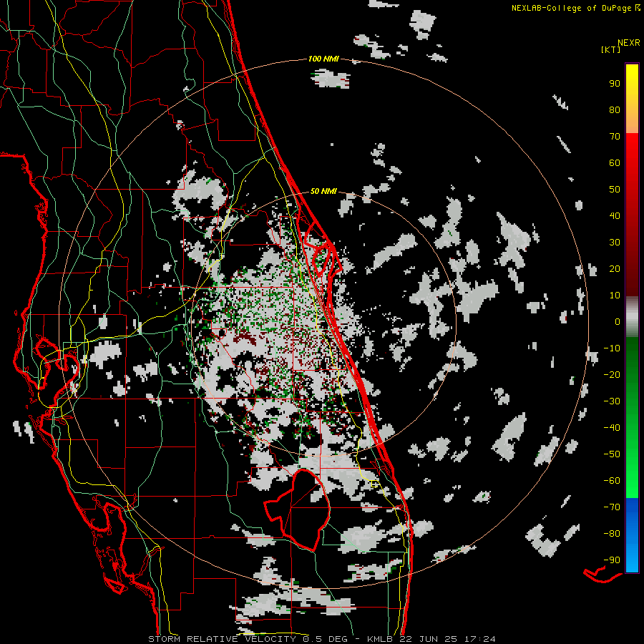The width and height of the screenshot is (644, 644).
Task: Click the 0.5 DEG elevation text
Action: click(x=326, y=639)
